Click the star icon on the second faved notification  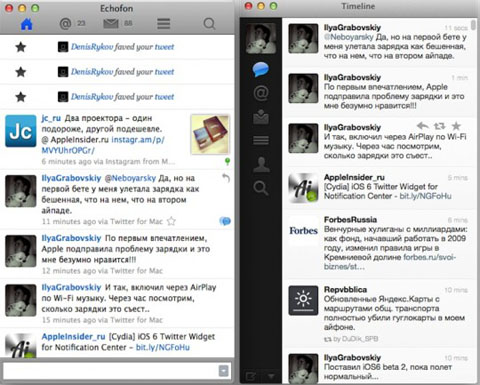[21, 72]
